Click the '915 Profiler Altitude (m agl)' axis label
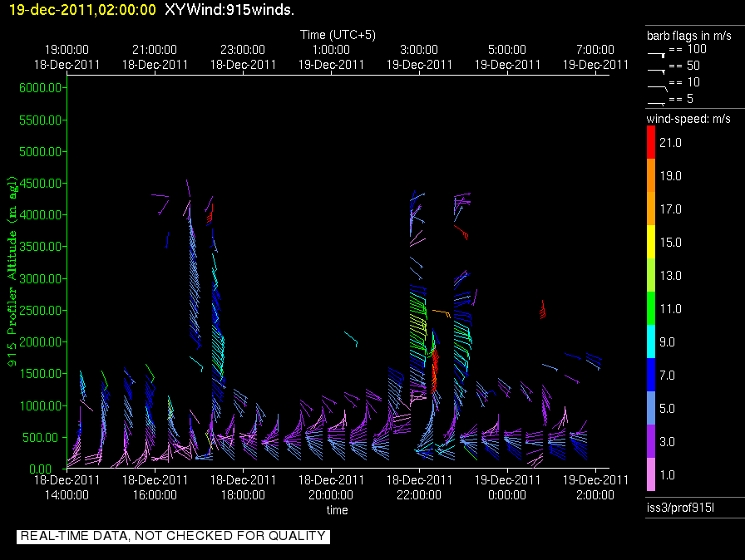 pyautogui.click(x=12, y=271)
